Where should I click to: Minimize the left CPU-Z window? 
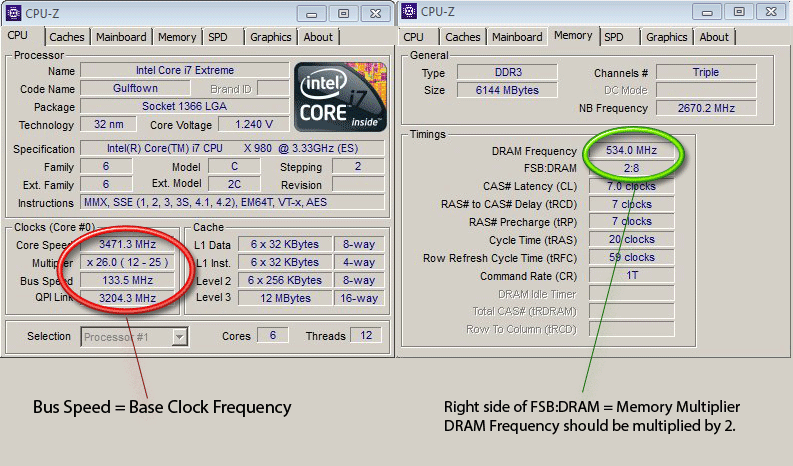click(311, 14)
